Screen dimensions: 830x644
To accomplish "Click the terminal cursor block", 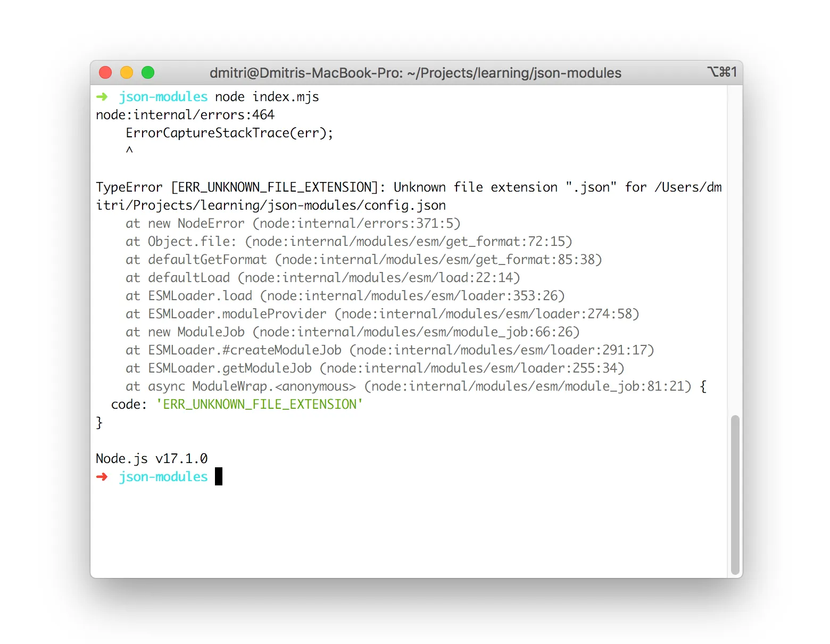I will [x=218, y=477].
